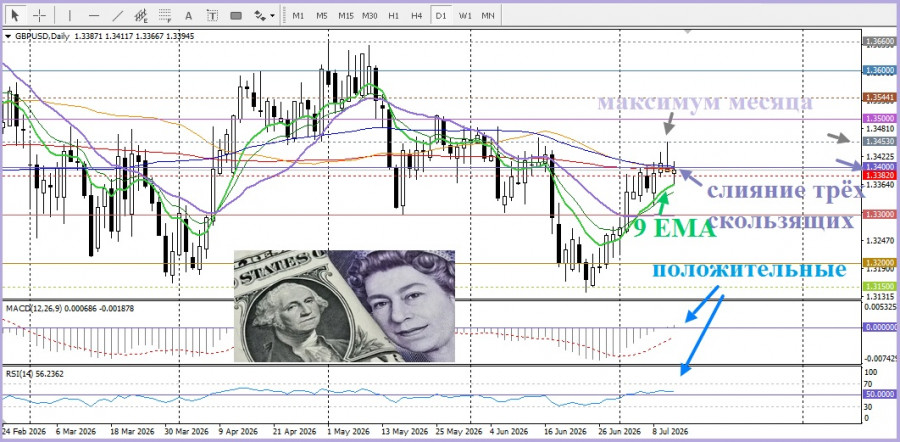Click the 1.33000 price level label
900x442 pixels.
click(879, 214)
